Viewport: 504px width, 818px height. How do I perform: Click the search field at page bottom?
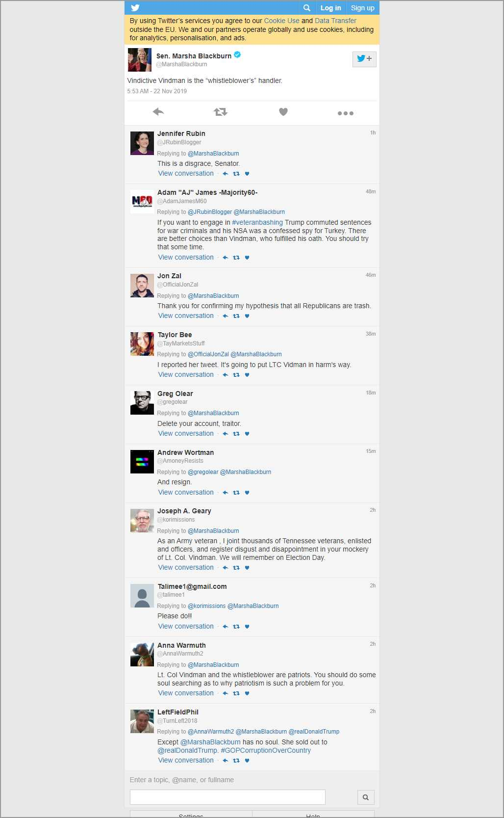[227, 797]
